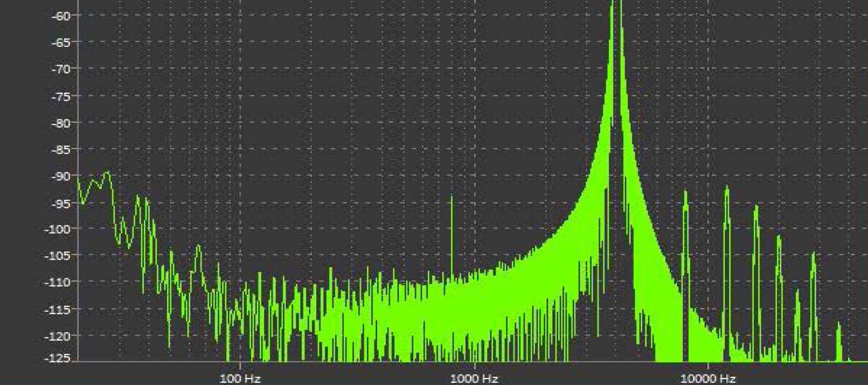Click the -65 dB axis label
This screenshot has width=868, height=385.
[63, 43]
